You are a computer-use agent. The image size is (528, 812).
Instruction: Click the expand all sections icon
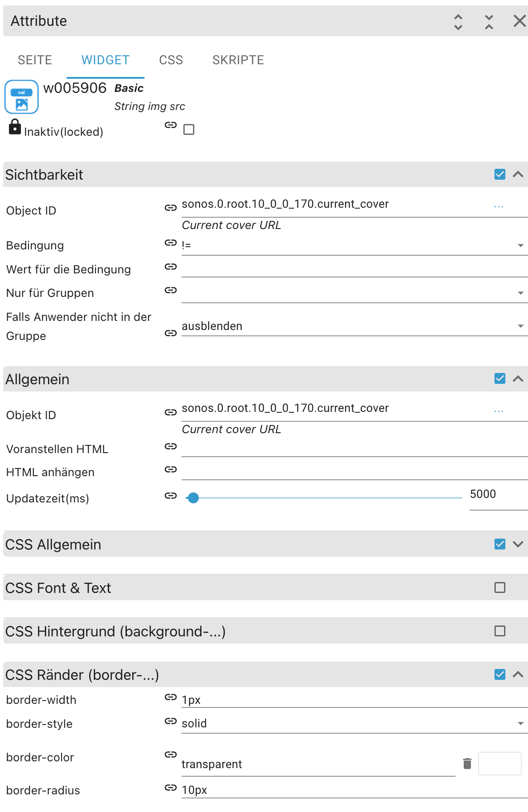[x=458, y=22]
